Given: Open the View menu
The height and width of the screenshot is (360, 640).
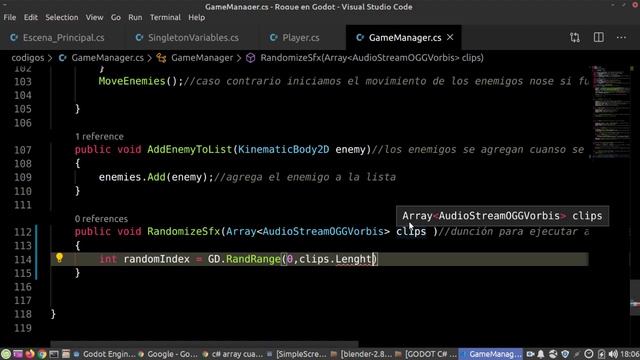Looking at the screenshot, I should [x=94, y=18].
